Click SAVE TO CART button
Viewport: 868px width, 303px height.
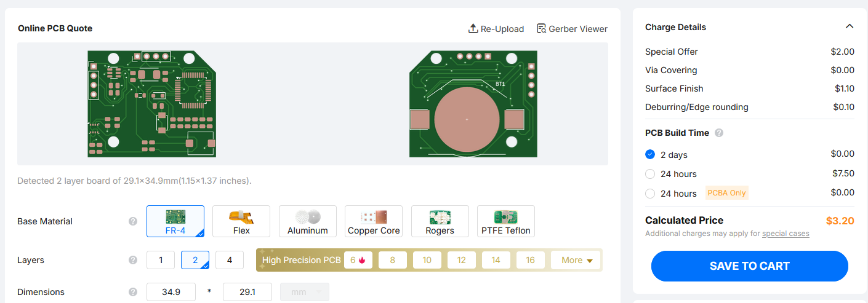[x=749, y=266]
